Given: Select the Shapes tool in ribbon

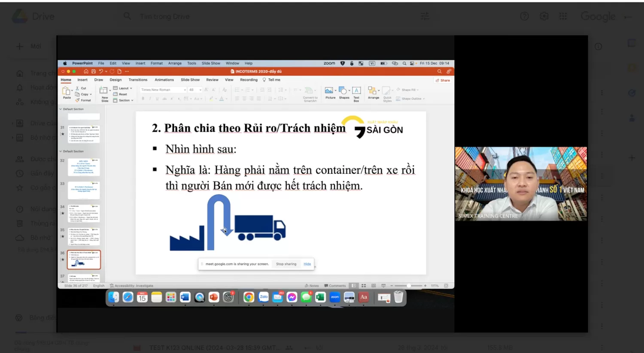Looking at the screenshot, I should click(x=344, y=92).
